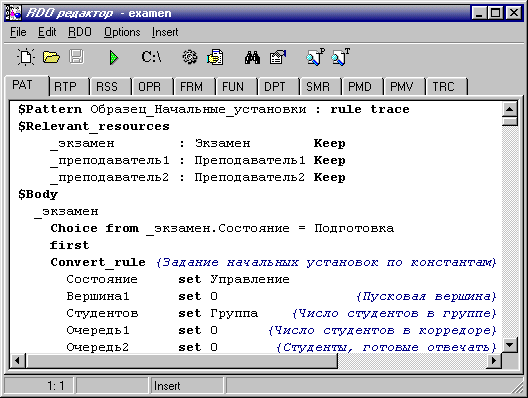Click the copy documents toolbar icon

point(215,57)
